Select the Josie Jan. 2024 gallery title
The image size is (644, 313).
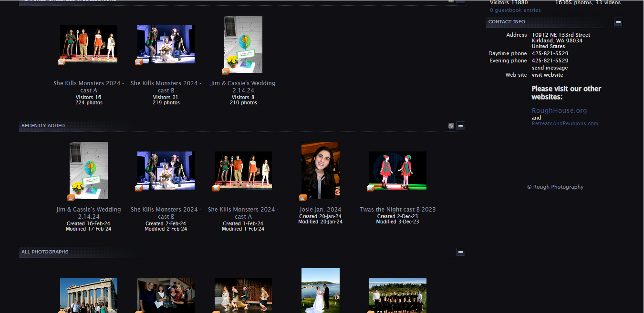tap(320, 210)
